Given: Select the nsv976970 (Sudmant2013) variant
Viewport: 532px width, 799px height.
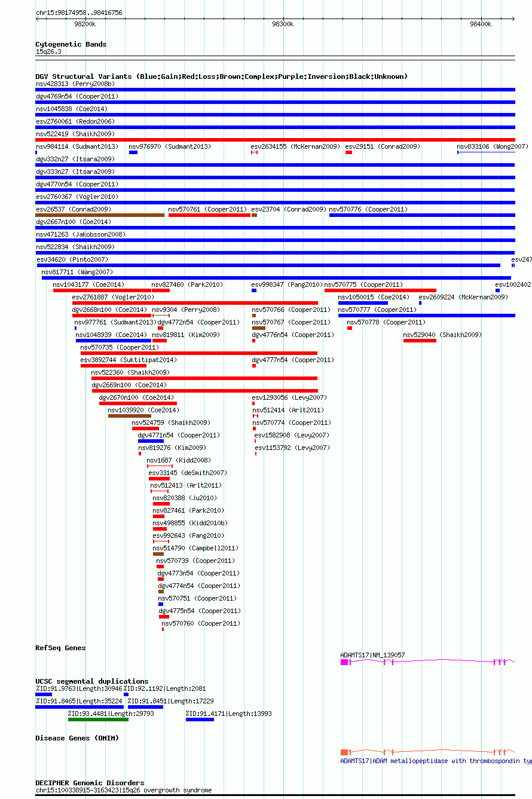Looking at the screenshot, I should (x=170, y=146).
